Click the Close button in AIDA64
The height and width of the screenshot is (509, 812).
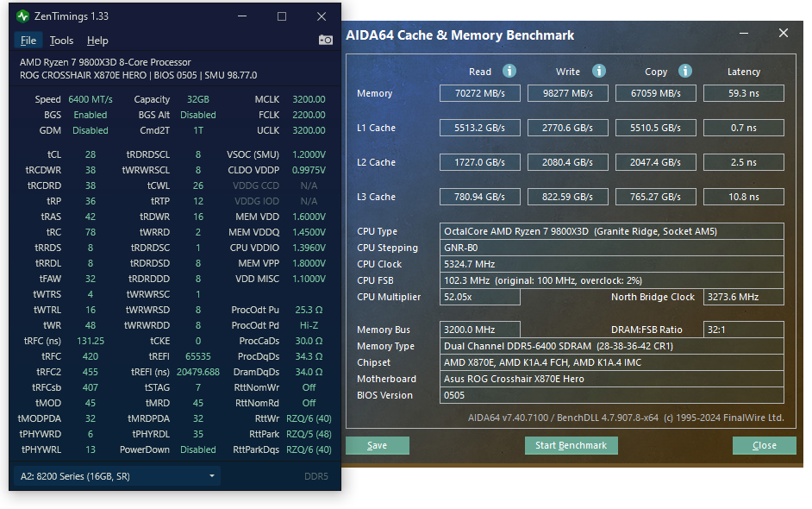(764, 445)
